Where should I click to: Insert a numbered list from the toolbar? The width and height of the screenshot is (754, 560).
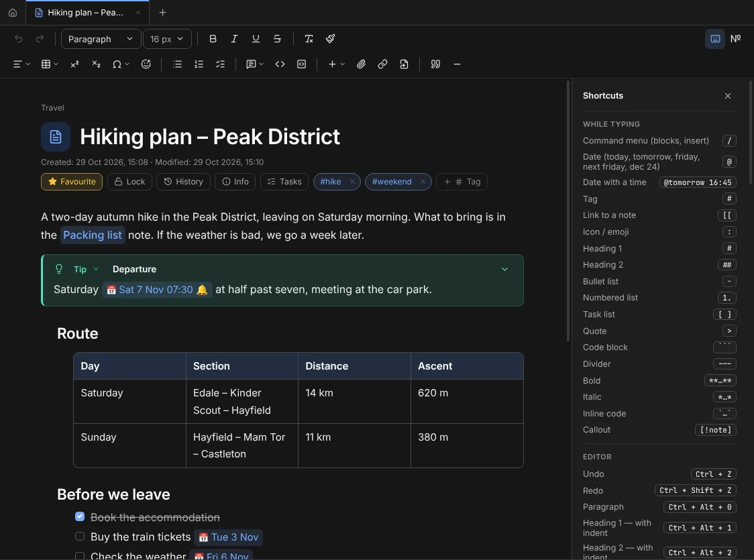click(x=199, y=64)
